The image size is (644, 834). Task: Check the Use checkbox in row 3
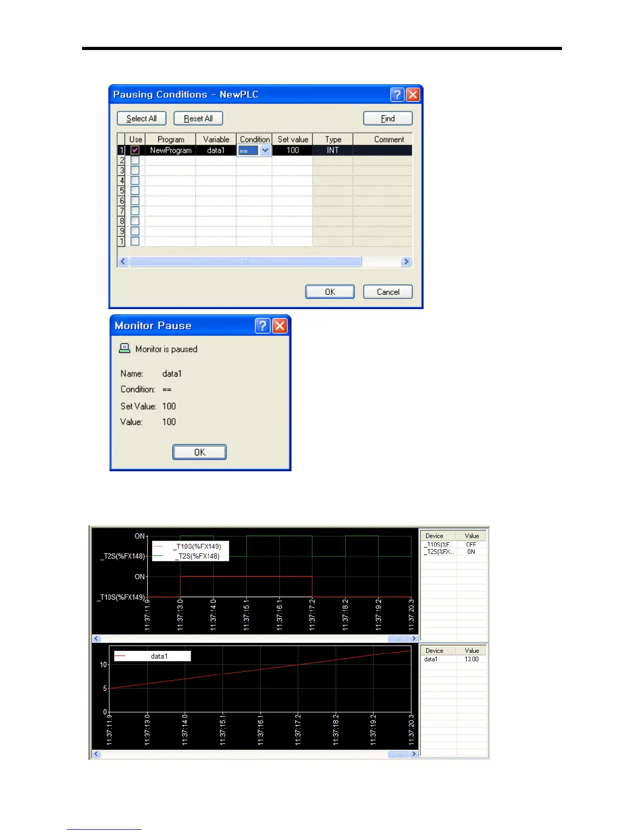[x=135, y=170]
